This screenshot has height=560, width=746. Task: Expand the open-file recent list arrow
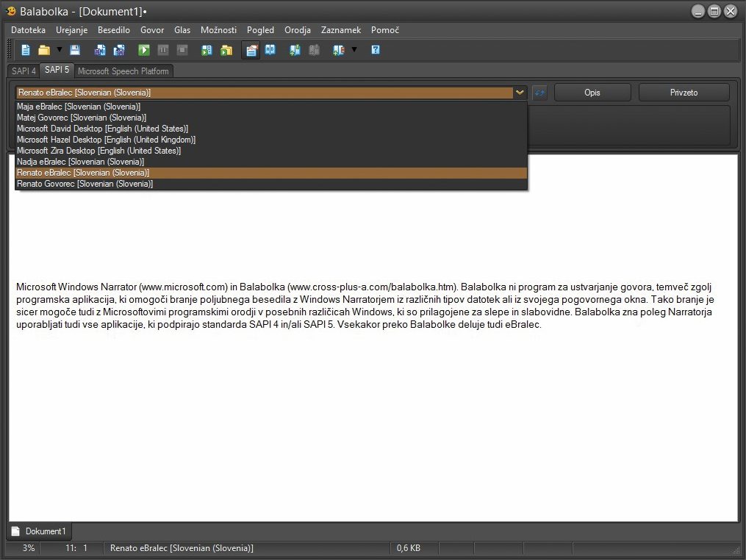pos(60,49)
